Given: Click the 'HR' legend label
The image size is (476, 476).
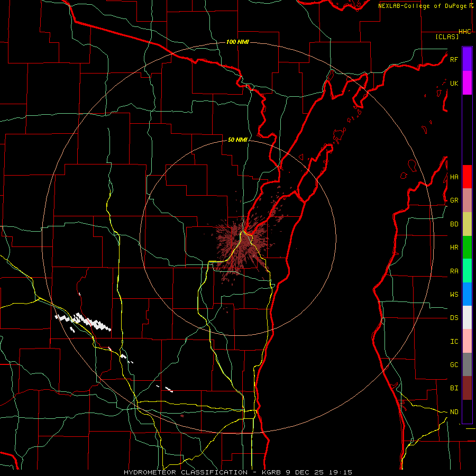Looking at the screenshot, I should click(x=454, y=248).
